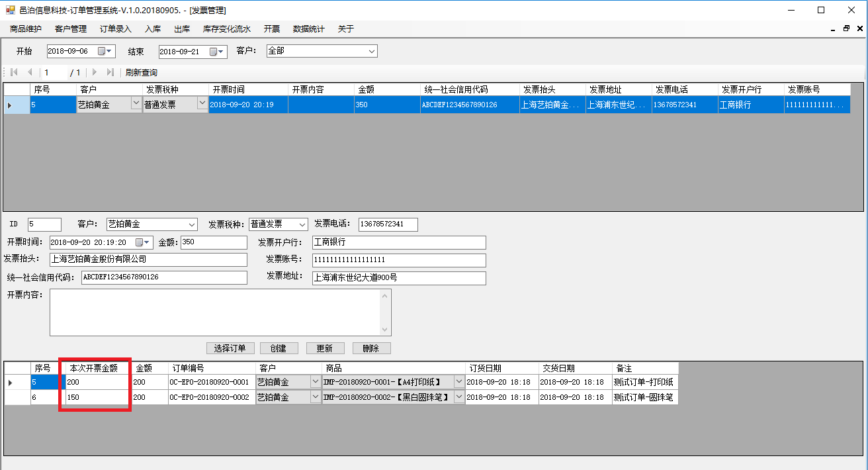Open 库存变化流水 menu

227,29
